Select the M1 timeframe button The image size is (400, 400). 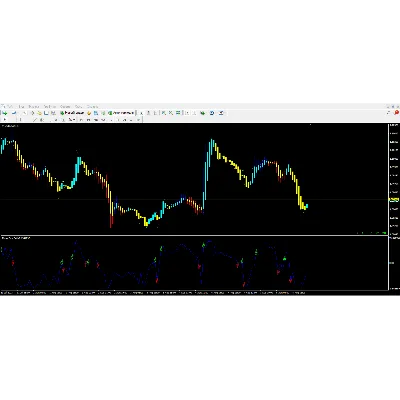[x=81, y=119]
